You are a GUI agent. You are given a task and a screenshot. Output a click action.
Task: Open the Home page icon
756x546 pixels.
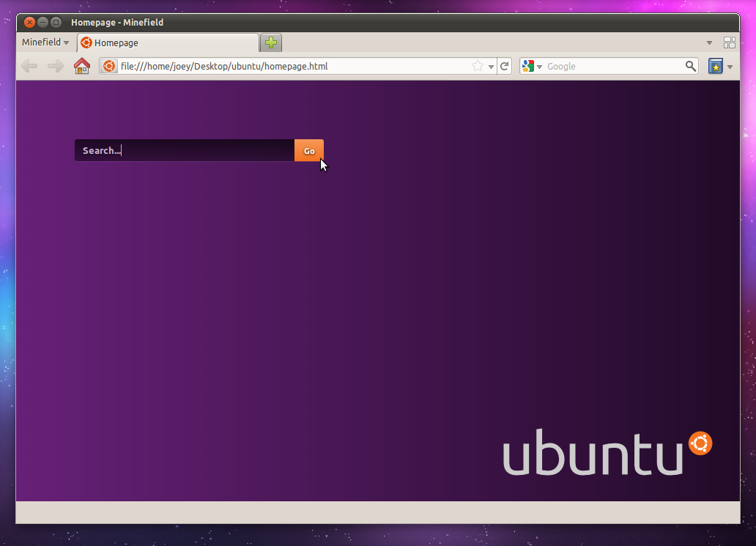pyautogui.click(x=82, y=66)
